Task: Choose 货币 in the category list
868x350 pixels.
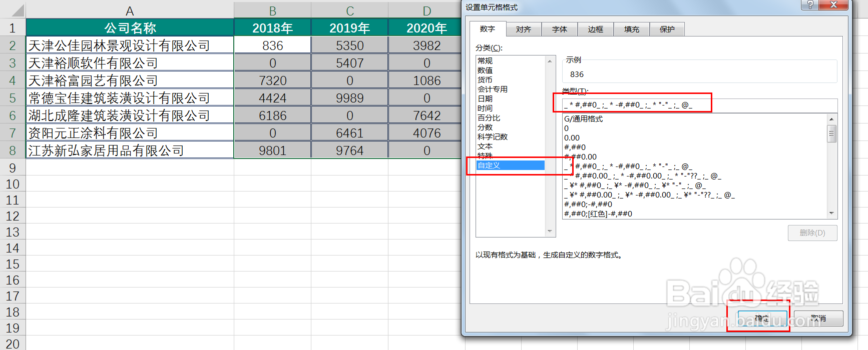Action: pos(510,79)
